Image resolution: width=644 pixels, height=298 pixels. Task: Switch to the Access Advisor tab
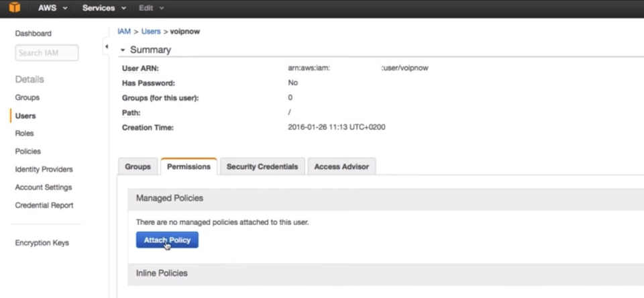341,166
